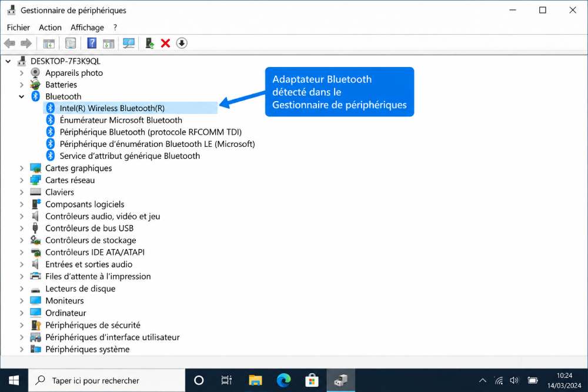Click the DESKTOP-7F3K9QL computer icon

tap(22, 61)
